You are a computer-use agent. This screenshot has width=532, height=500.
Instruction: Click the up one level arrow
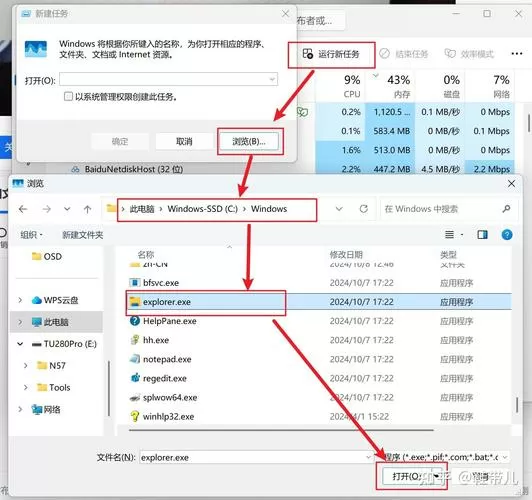(88, 209)
